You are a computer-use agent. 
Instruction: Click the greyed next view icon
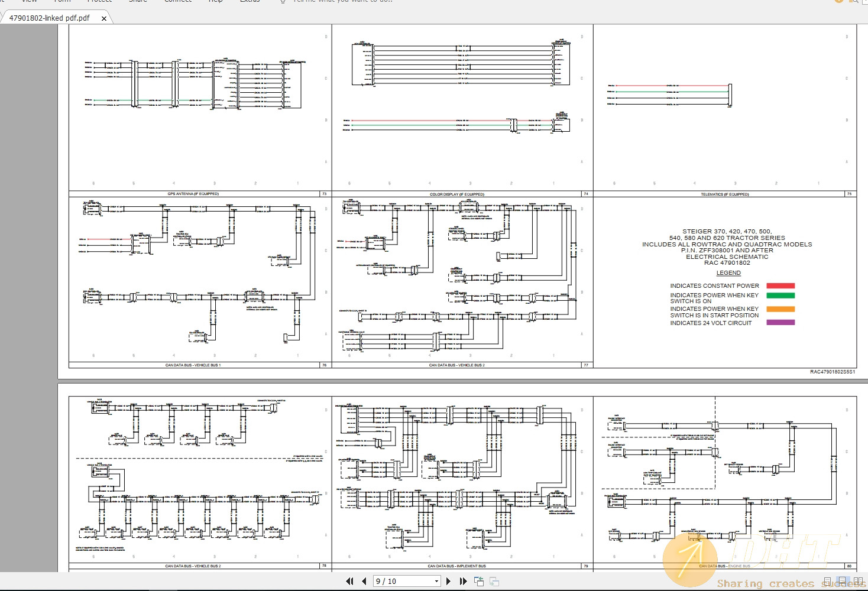tap(494, 582)
